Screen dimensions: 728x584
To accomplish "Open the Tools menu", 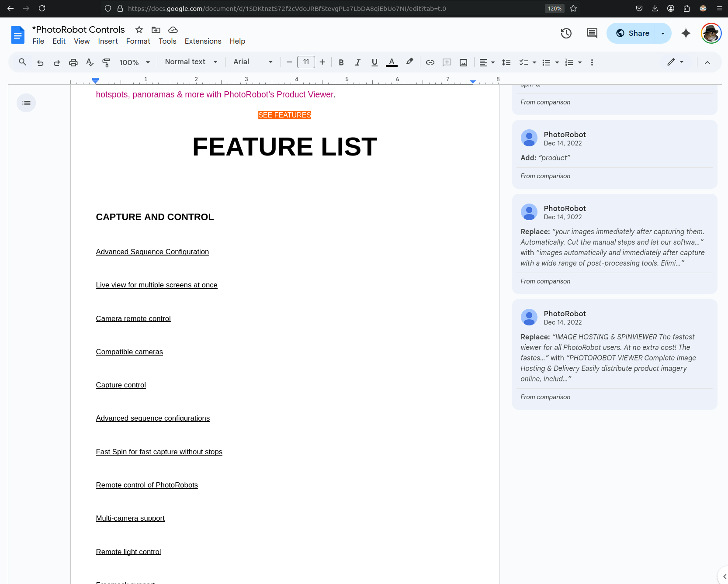I will pos(167,41).
